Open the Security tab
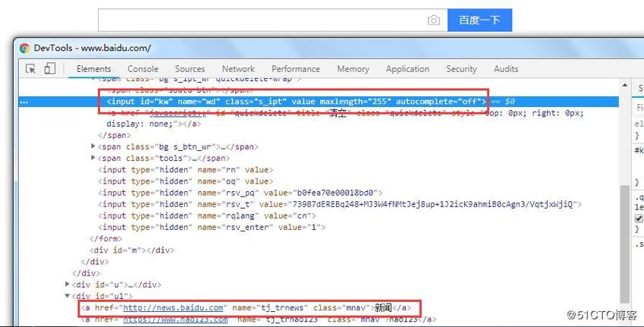This screenshot has width=644, height=327. (x=462, y=69)
